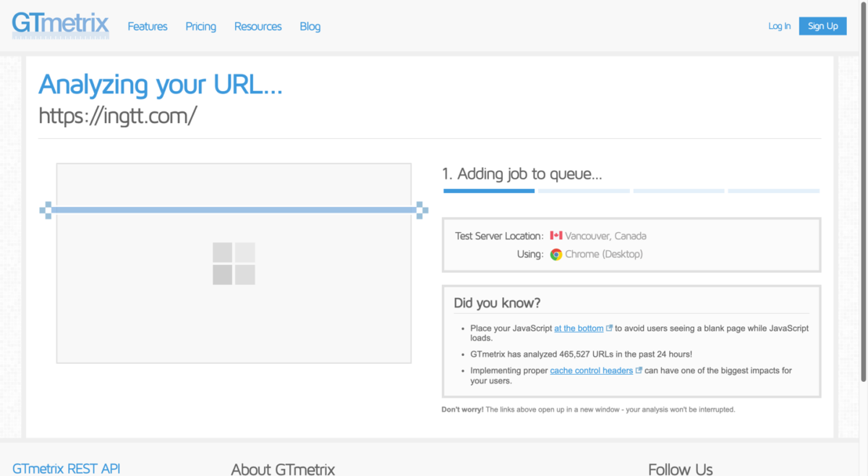Click the Chrome browser icon
The height and width of the screenshot is (476, 868).
556,254
